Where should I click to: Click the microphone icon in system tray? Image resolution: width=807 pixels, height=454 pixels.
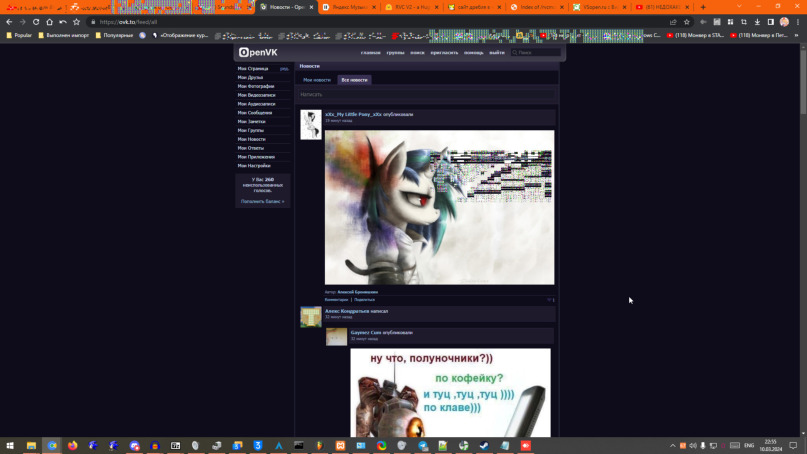703,445
